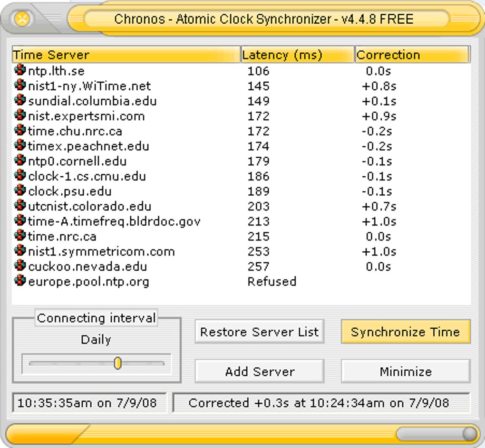Select the timex.peachnet.edu server name
Screen dimensions: 485x448
coord(88,146)
